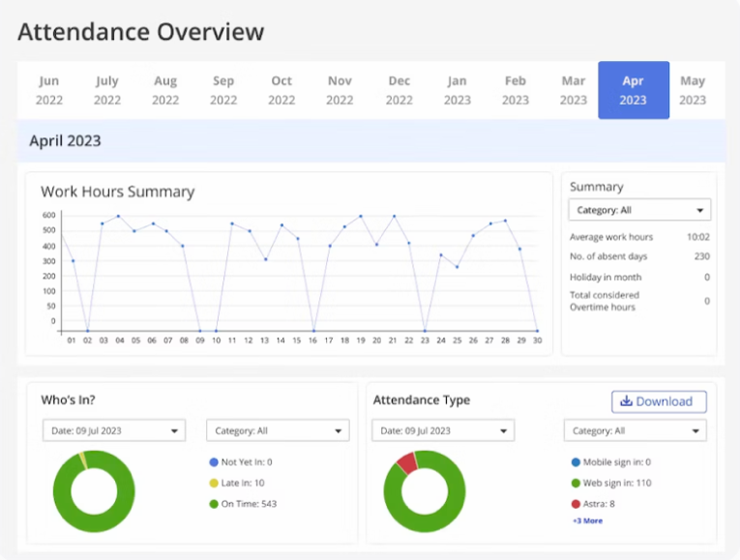The image size is (740, 560).
Task: Click the blue Not Yet In legend dot
Action: click(213, 462)
